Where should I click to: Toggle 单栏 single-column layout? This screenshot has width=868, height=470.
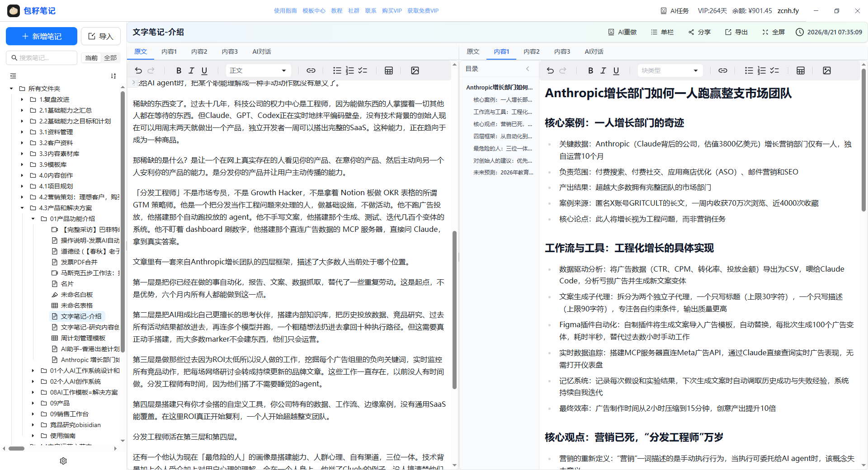(662, 32)
